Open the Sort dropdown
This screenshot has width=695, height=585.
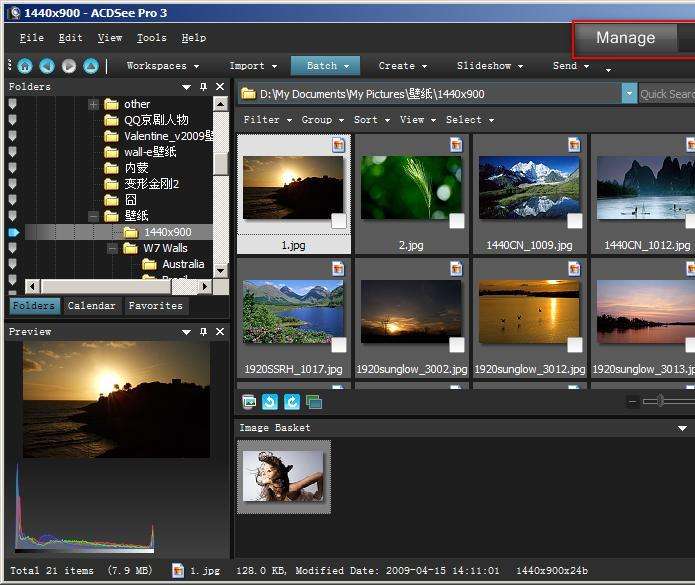[371, 120]
